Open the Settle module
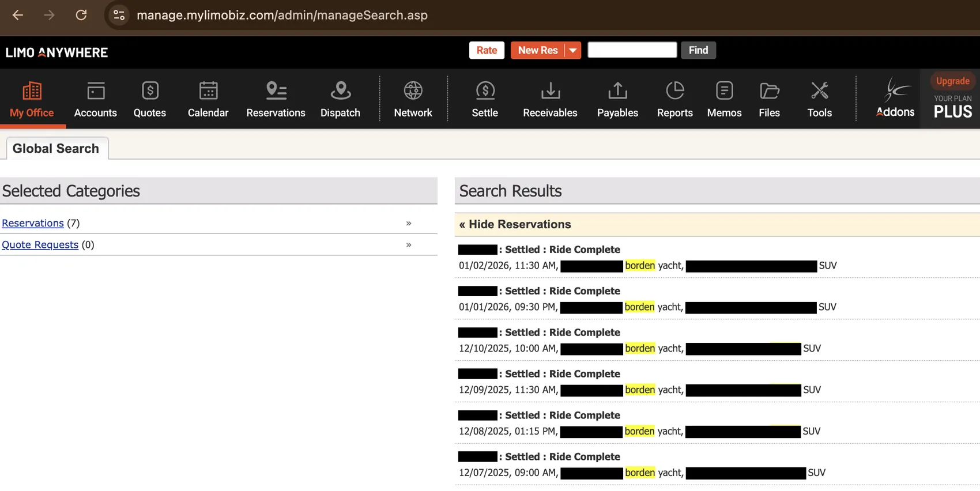The image size is (980, 491). (x=485, y=99)
